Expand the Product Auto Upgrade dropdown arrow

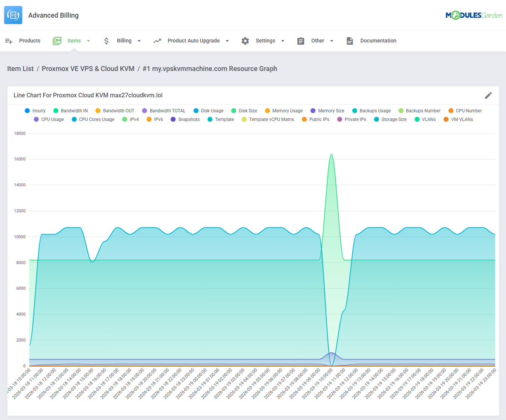pos(227,41)
